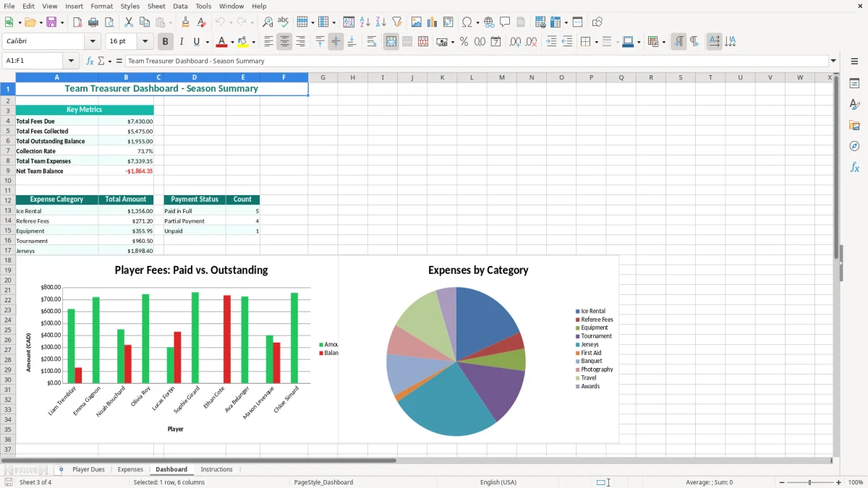Toggle Center Vertically alignment
This screenshot has height=488, width=868.
pos(336,42)
